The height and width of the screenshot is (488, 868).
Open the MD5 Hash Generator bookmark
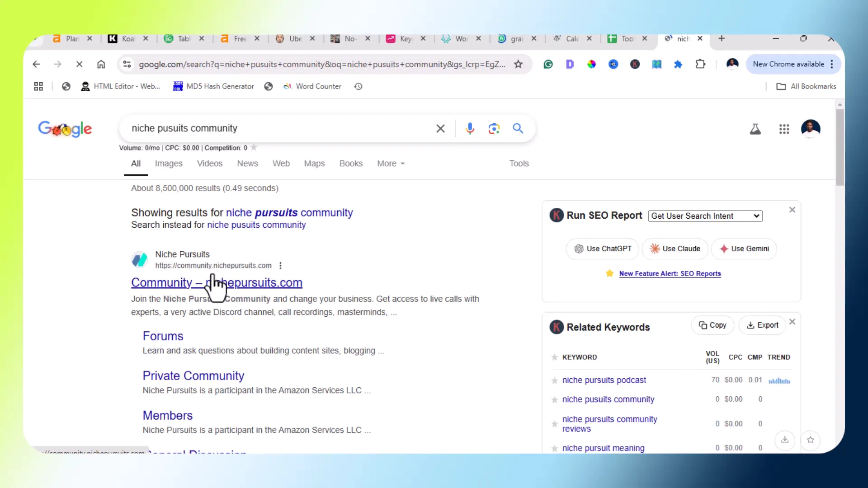[213, 86]
